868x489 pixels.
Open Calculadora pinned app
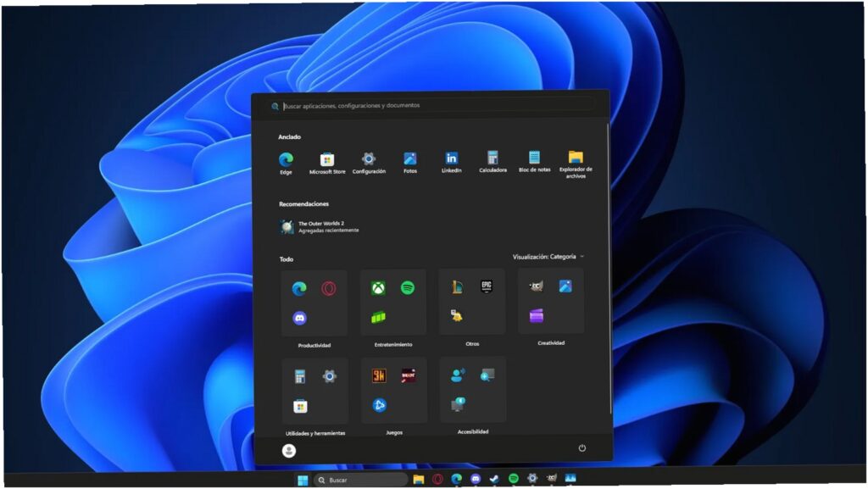click(x=492, y=162)
